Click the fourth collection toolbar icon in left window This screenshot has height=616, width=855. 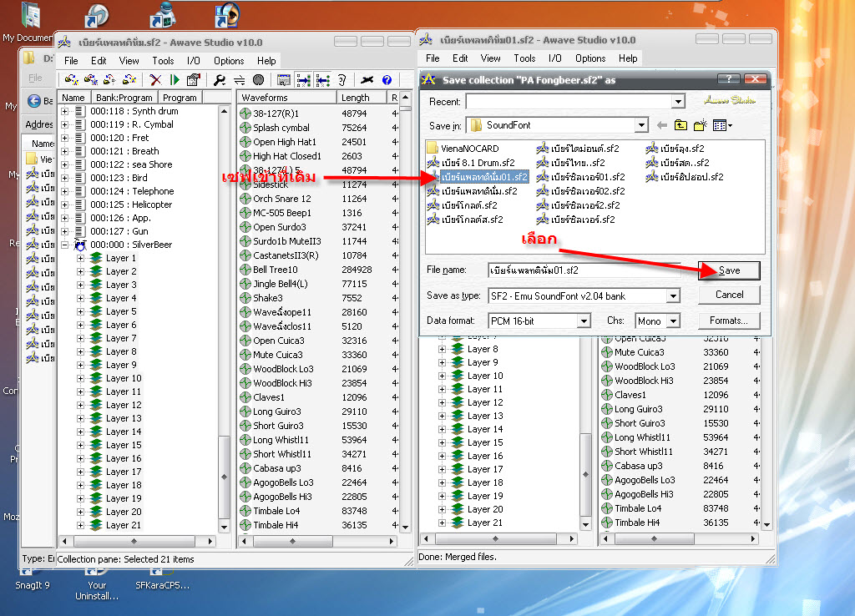tap(129, 80)
